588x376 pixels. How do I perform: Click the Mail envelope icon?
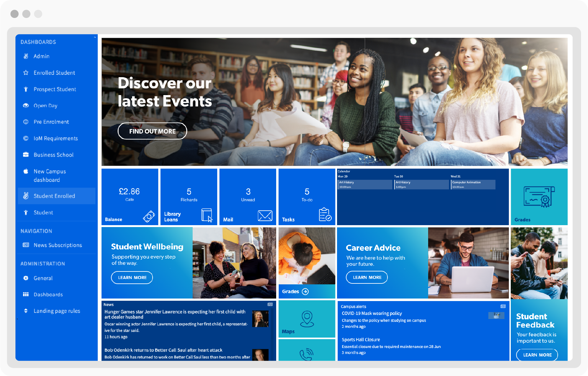(x=265, y=216)
